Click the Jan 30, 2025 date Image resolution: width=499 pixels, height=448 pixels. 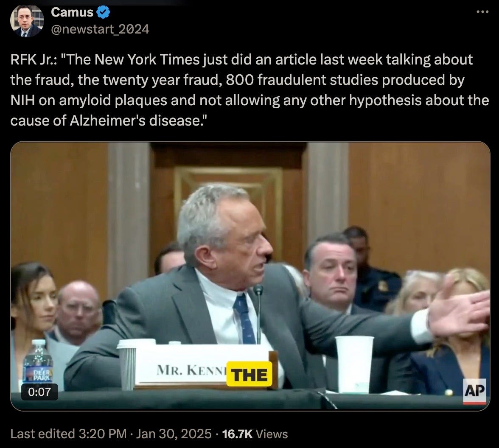pyautogui.click(x=174, y=434)
